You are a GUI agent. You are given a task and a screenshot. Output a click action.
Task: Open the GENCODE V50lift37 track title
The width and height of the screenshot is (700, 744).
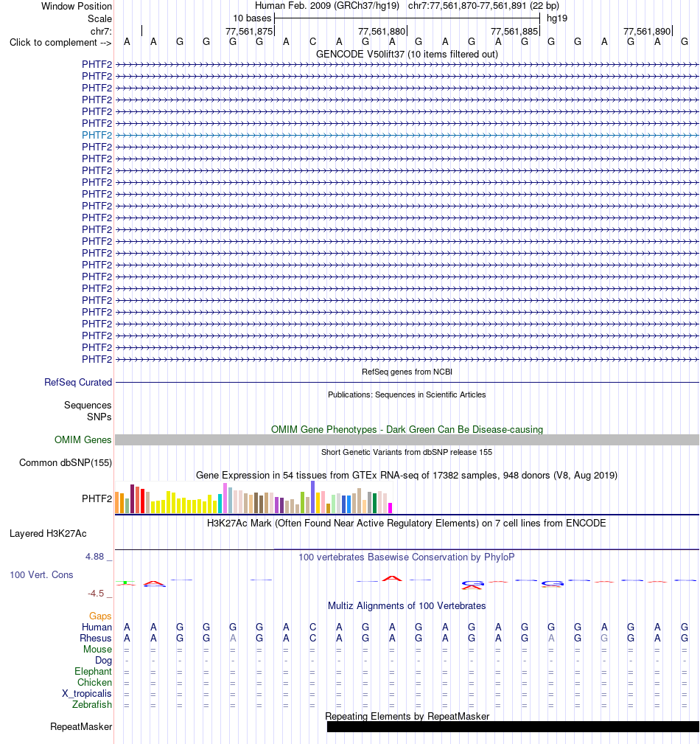click(407, 54)
